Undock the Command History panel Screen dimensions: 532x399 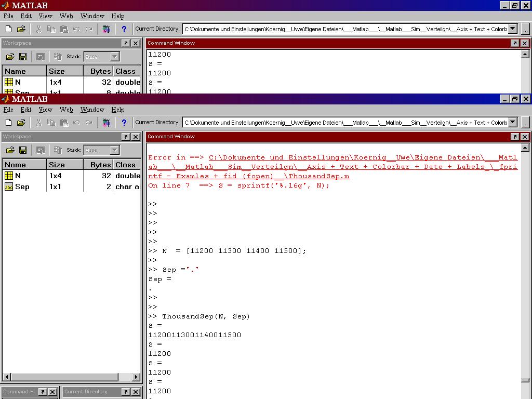coord(43,392)
